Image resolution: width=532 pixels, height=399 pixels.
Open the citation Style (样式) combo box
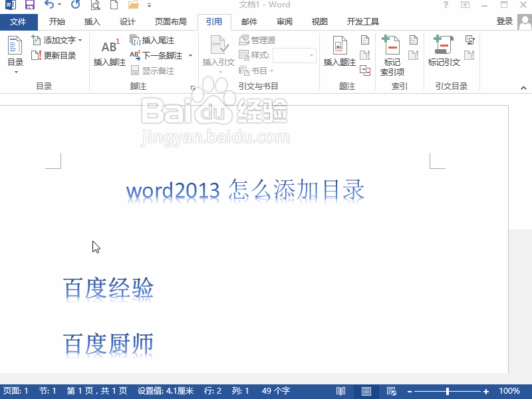pos(295,55)
